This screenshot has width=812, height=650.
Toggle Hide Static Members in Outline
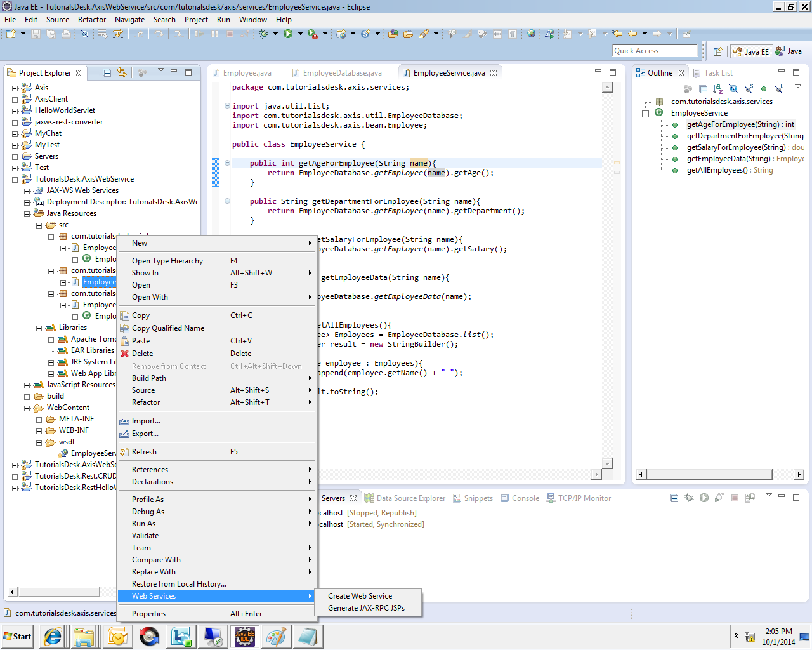coord(749,89)
